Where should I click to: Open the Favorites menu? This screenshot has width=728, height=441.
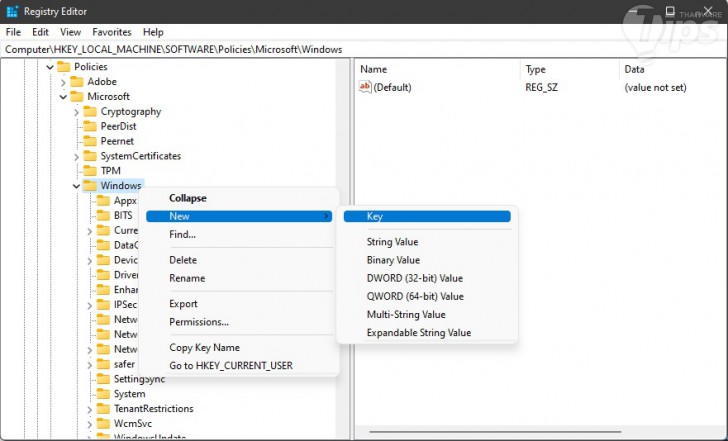pos(112,32)
